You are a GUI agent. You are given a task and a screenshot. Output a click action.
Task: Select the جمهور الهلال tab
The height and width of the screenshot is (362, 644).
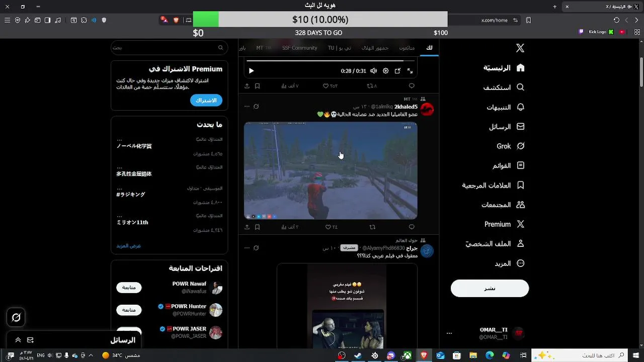coord(375,48)
